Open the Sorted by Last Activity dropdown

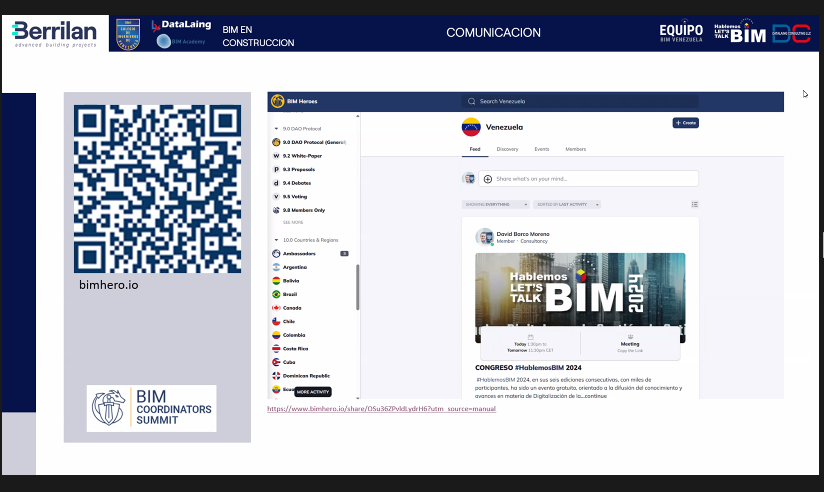567,204
